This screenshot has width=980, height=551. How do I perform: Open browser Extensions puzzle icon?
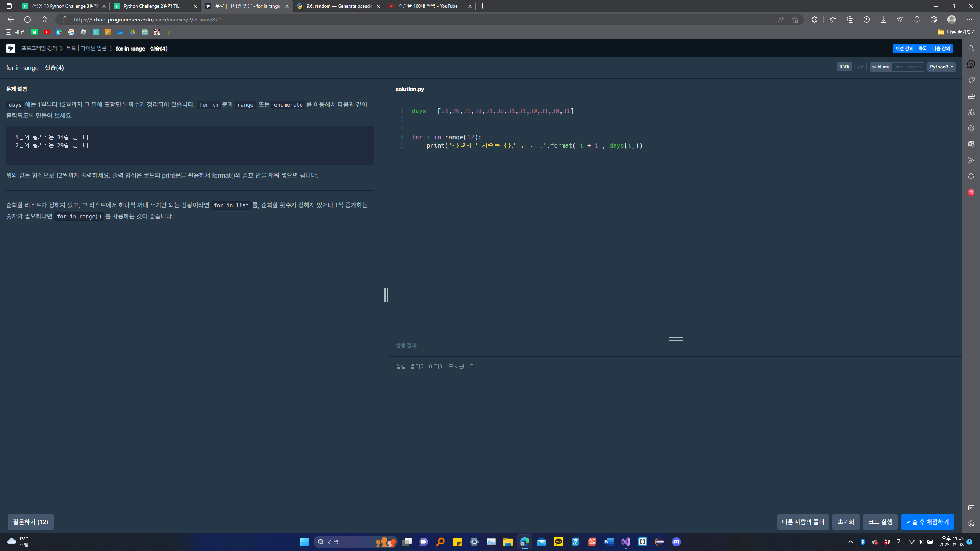tap(814, 20)
